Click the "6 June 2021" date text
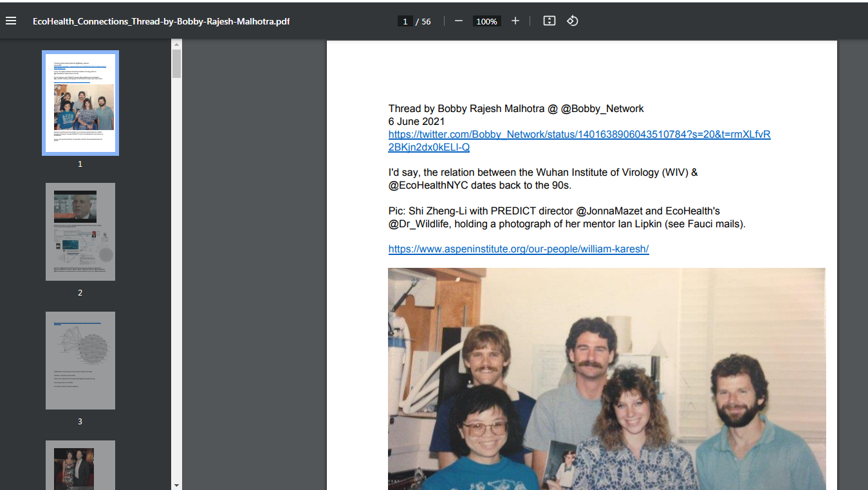The image size is (868, 490). (416, 121)
